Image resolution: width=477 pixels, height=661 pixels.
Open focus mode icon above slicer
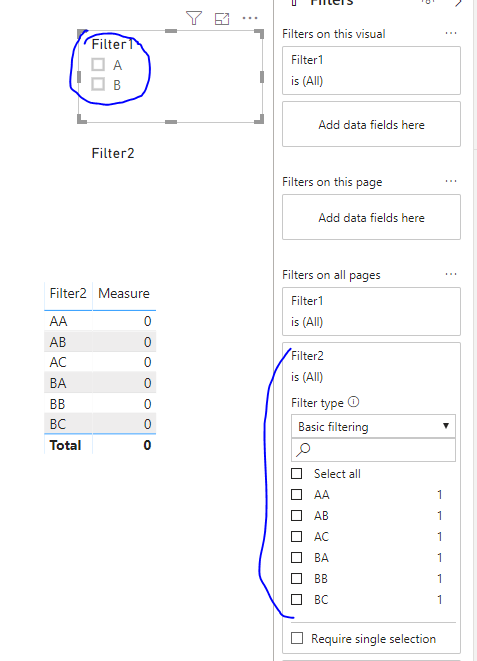[222, 19]
